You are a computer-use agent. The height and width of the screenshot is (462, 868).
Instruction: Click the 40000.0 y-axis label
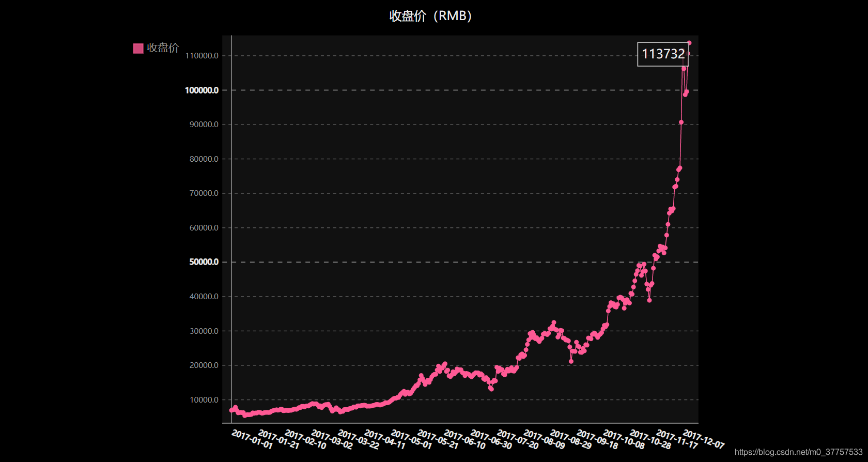coord(204,297)
